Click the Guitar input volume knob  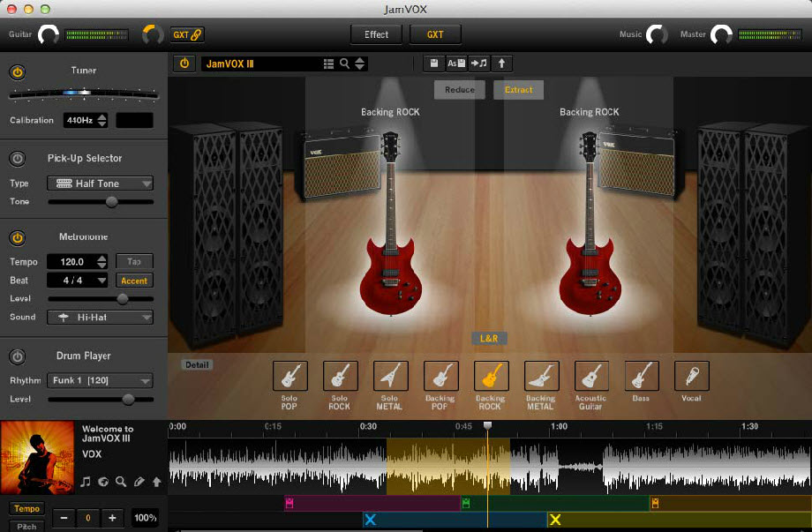tap(49, 34)
